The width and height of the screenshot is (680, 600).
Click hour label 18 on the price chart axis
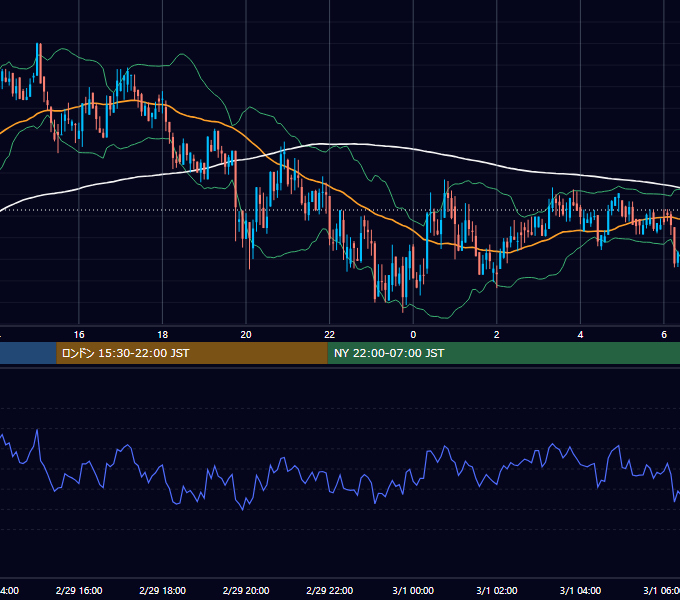pos(163,335)
